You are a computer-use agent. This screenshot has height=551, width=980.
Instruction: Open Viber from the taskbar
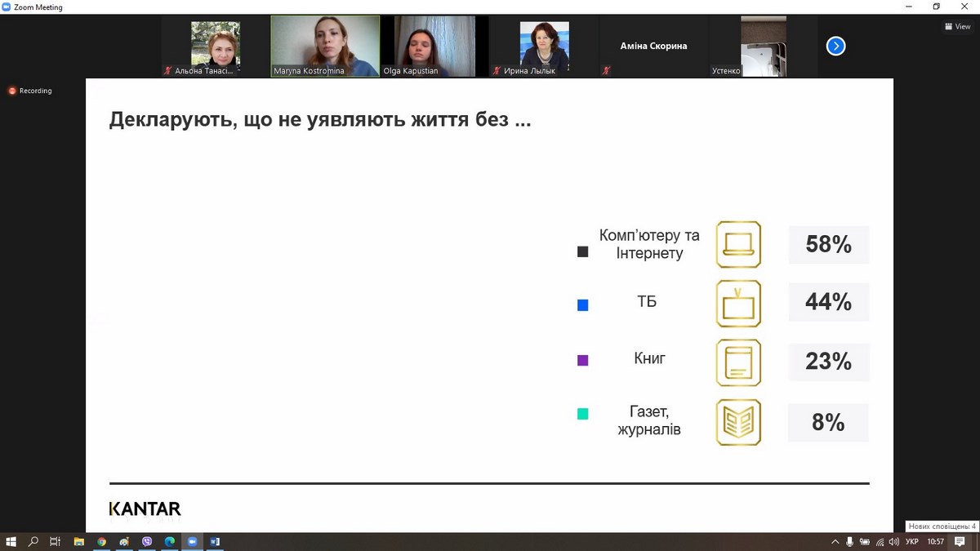pos(147,541)
